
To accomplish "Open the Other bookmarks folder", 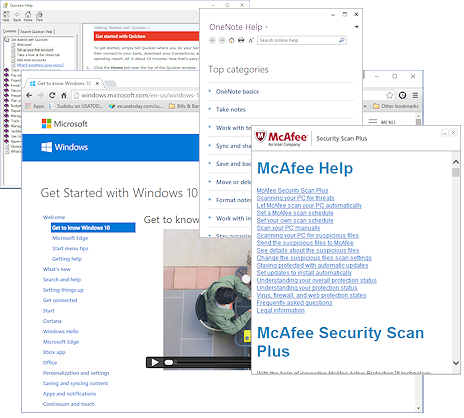I will tap(396, 106).
